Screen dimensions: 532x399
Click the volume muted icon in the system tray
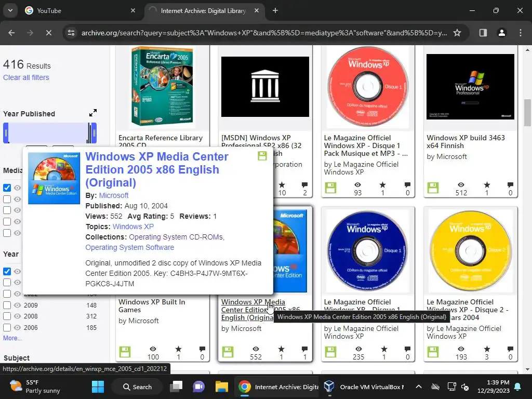(465, 387)
